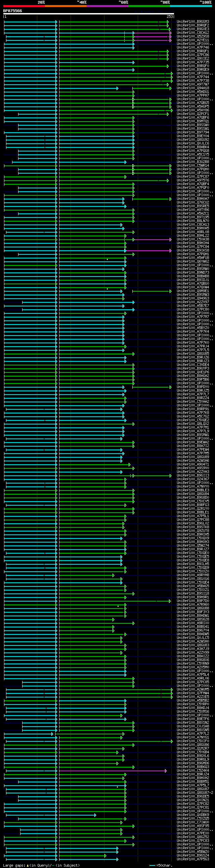Select the UniRef100_B8LN70 entry

pyautogui.click(x=193, y=221)
